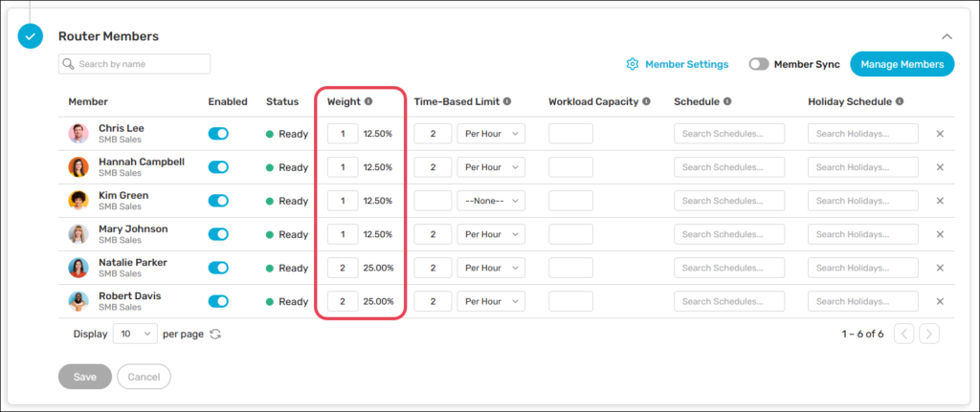
Task: Open the Member Settings link
Action: (x=686, y=64)
